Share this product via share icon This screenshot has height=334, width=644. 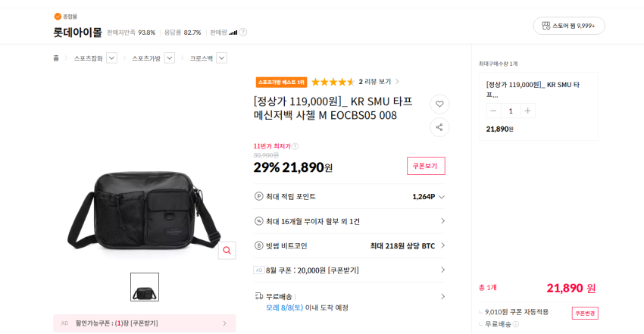pos(439,127)
